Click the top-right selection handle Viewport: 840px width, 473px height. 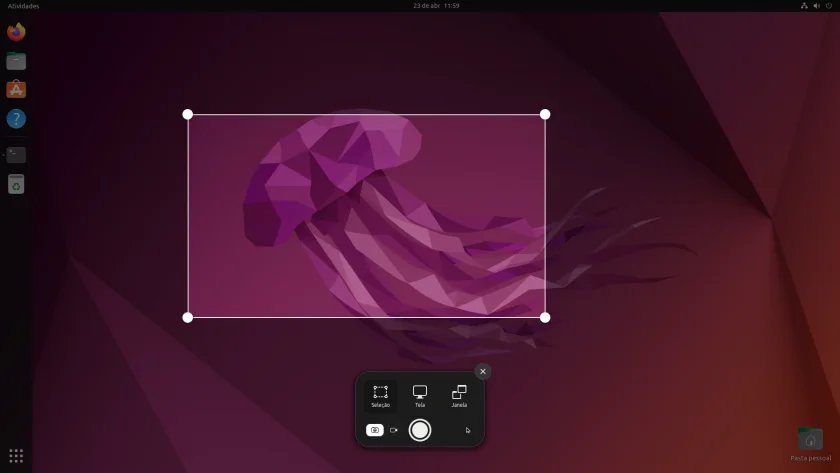tap(545, 114)
